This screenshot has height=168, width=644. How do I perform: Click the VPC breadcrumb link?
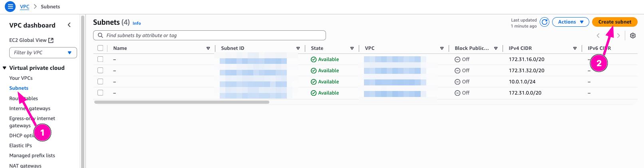pyautogui.click(x=24, y=7)
